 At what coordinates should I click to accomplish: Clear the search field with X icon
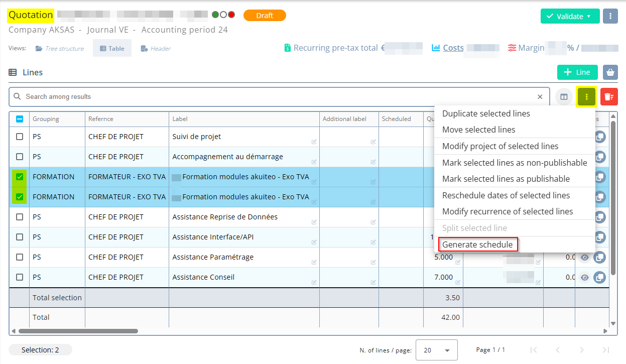tap(540, 97)
